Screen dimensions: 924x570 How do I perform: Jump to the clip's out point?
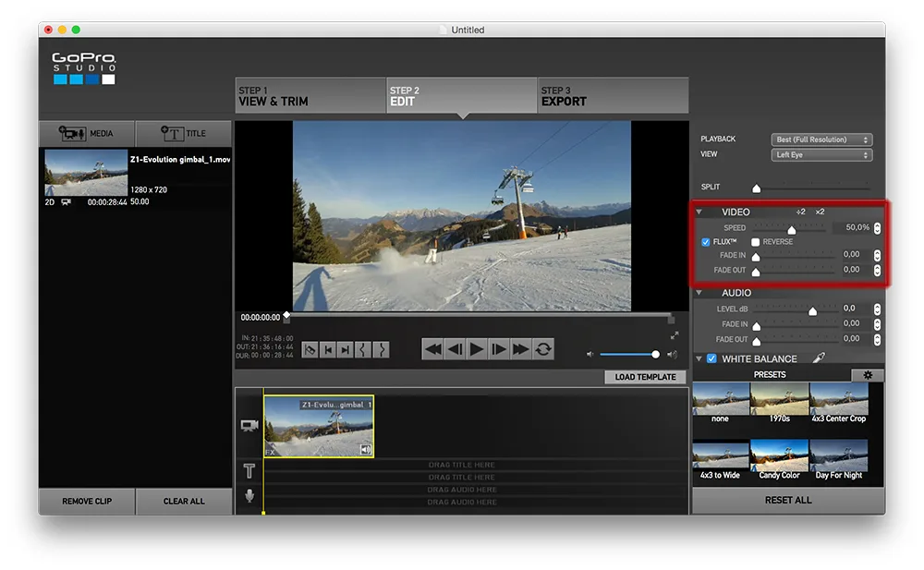coord(346,349)
